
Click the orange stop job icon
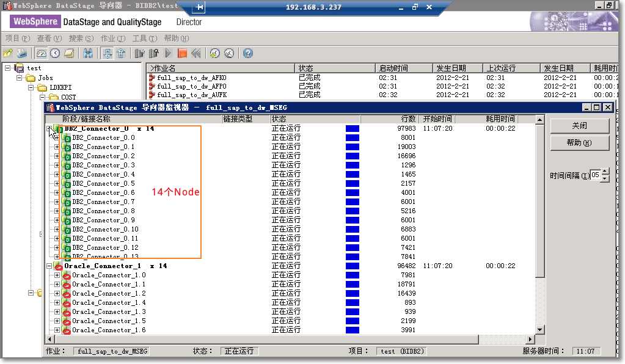click(x=182, y=53)
